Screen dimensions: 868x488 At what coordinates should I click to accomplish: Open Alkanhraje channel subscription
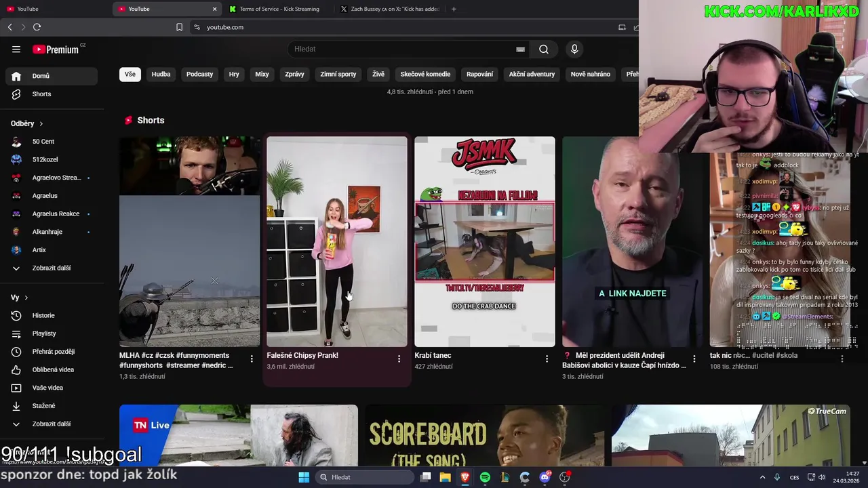tap(52, 232)
